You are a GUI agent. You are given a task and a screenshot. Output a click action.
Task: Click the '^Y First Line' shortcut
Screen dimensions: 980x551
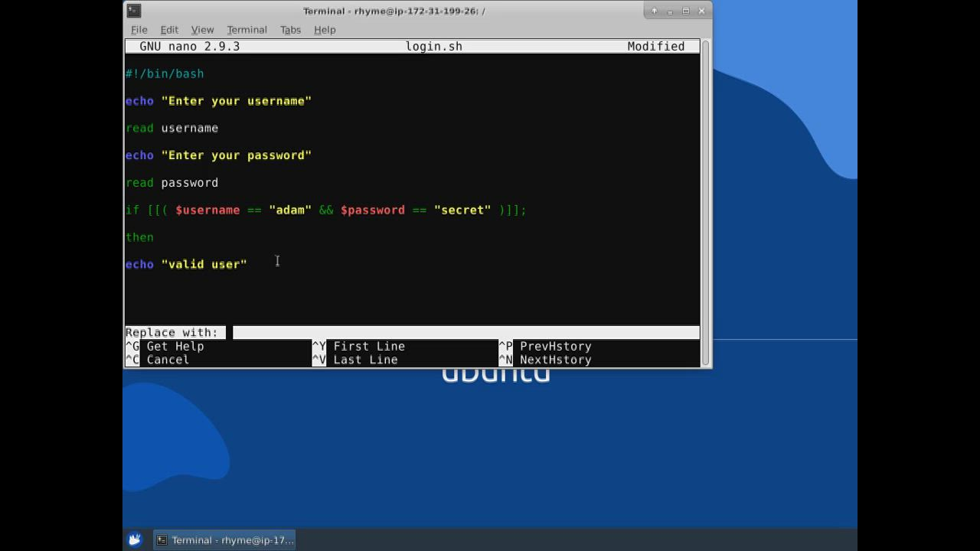[x=358, y=346]
